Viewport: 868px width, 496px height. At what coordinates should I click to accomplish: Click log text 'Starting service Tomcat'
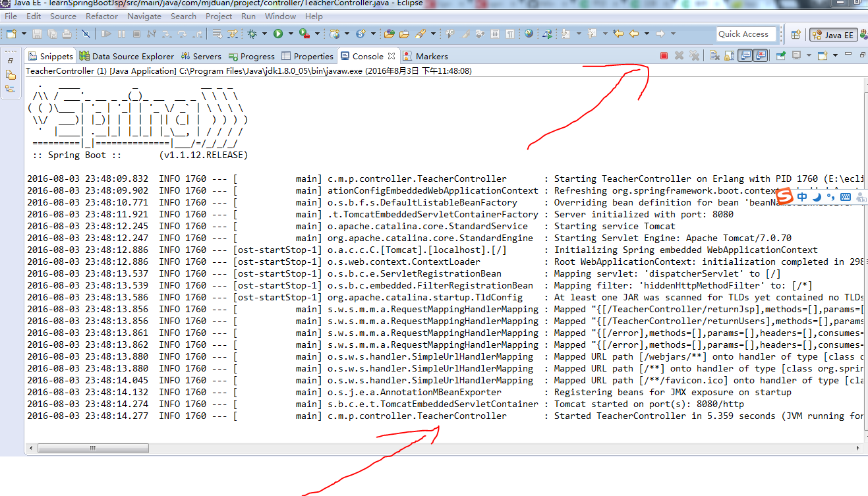[x=615, y=226]
